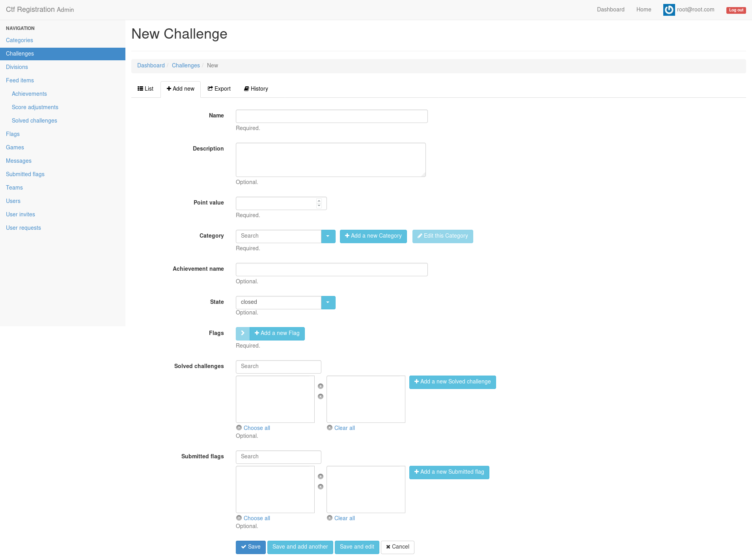Screen dimensions: 752x560
Task: Click the Category search field
Action: click(x=278, y=236)
